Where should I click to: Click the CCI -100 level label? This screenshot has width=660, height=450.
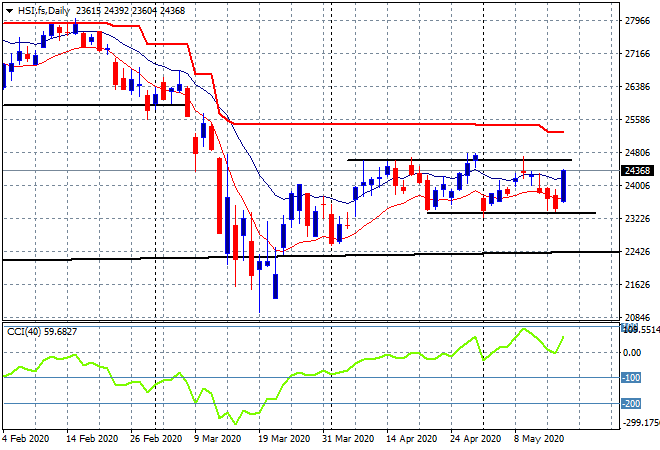pyautogui.click(x=631, y=378)
